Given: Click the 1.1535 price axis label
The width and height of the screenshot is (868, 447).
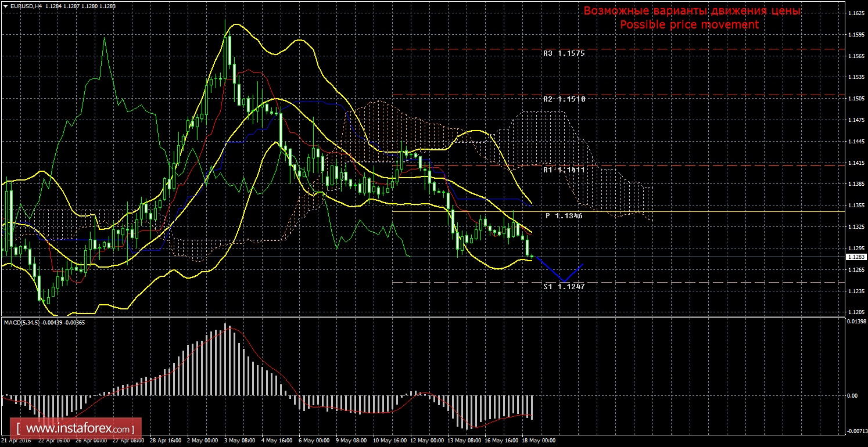Looking at the screenshot, I should [856, 77].
